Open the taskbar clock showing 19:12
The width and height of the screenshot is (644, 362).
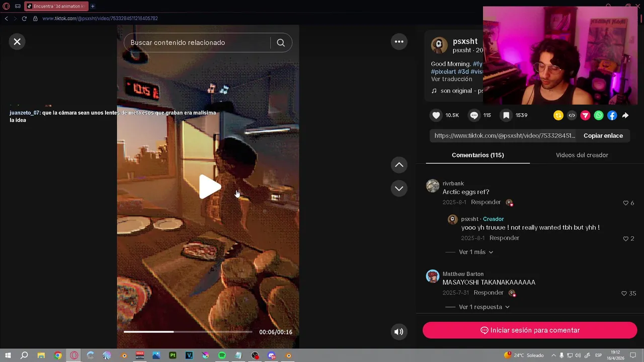615,355
